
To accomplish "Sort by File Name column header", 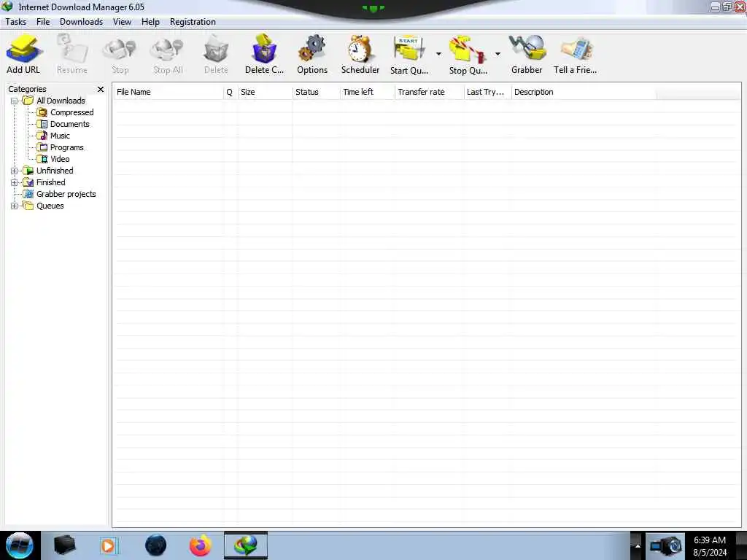I will coord(169,92).
